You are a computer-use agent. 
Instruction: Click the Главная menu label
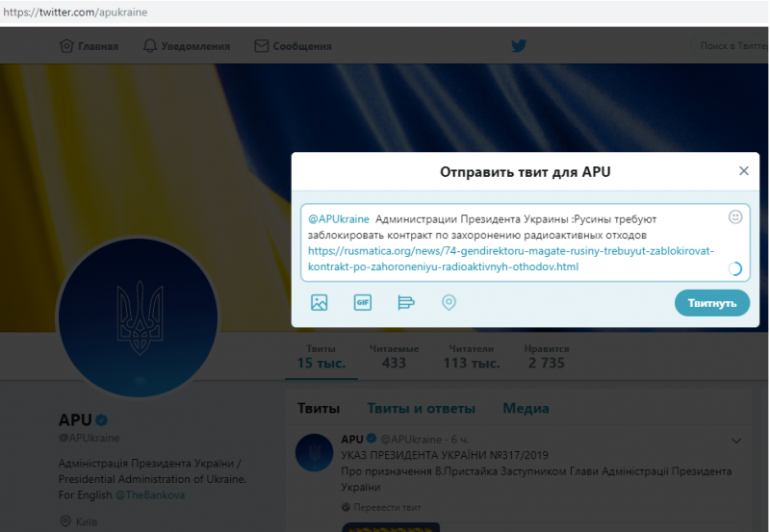coord(98,46)
